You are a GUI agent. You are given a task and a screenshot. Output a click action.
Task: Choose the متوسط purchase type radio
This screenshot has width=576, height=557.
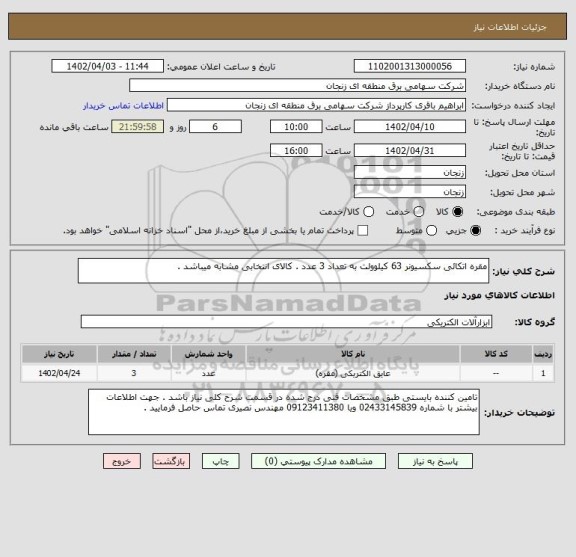(431, 231)
